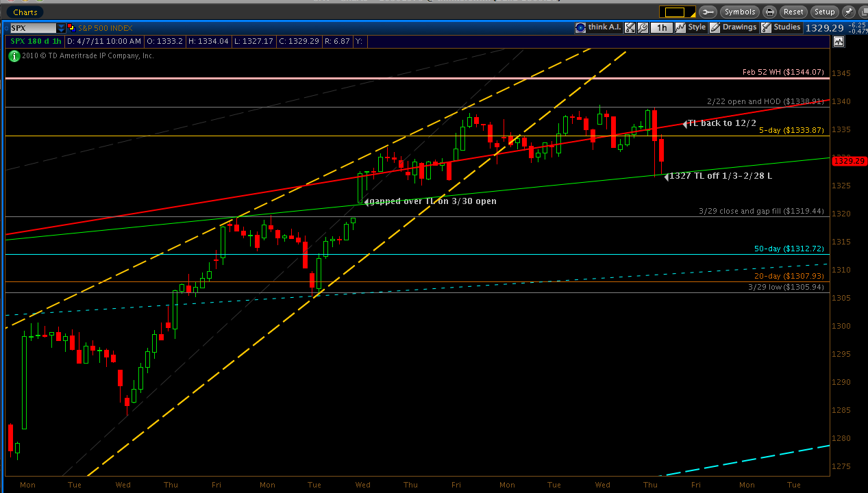Click the Symbols button

739,12
